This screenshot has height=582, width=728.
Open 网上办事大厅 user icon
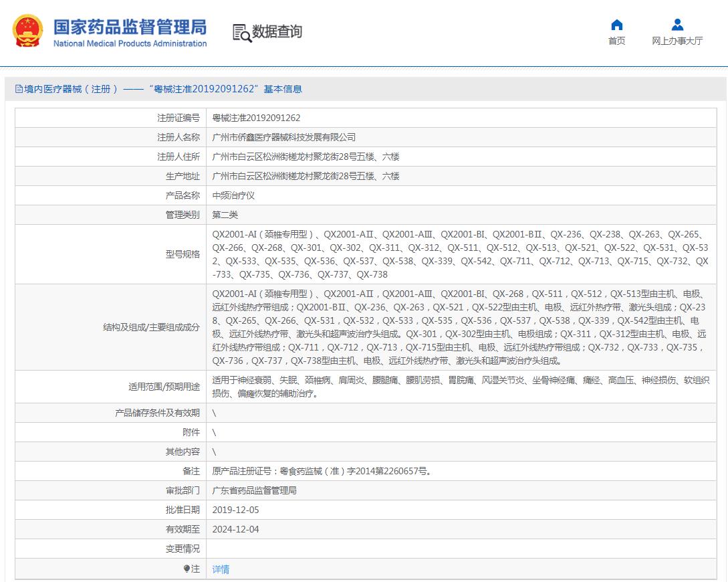(x=677, y=25)
